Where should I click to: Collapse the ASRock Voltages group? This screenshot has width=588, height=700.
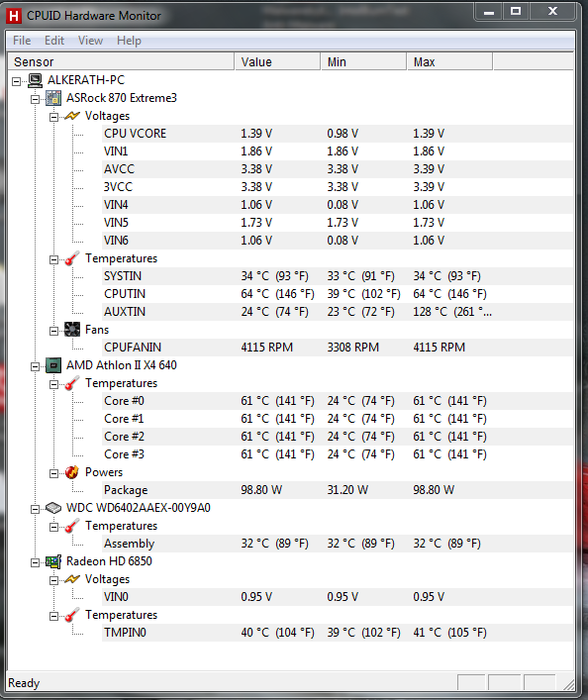tap(53, 117)
